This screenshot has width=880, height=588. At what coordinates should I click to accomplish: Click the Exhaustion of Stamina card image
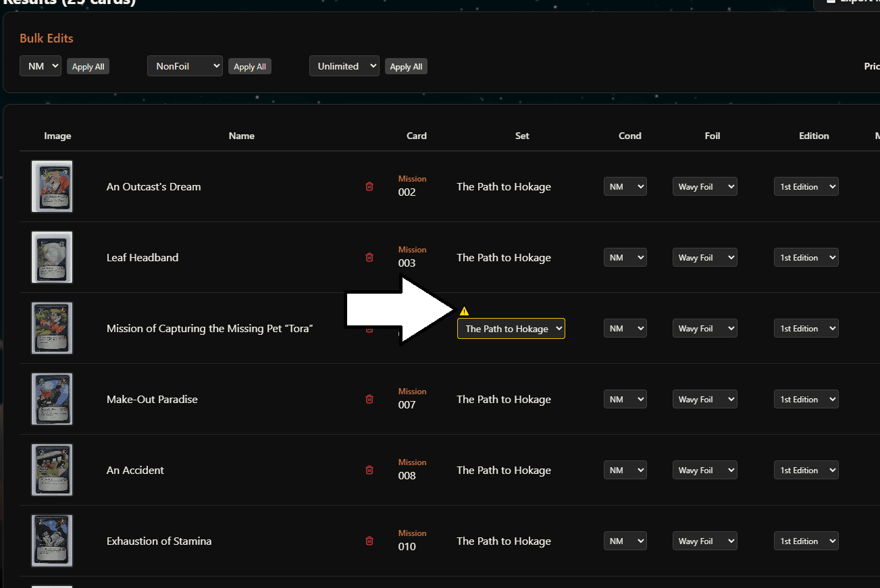(x=52, y=541)
